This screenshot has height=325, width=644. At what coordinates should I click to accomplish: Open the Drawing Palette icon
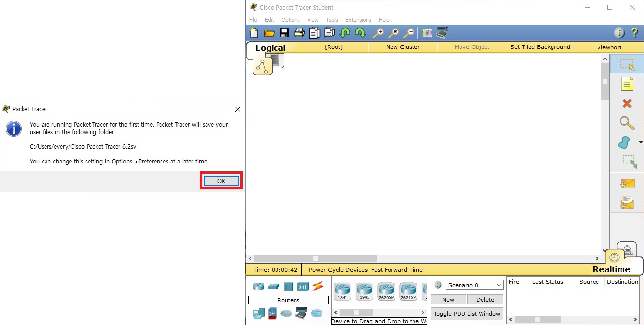427,33
